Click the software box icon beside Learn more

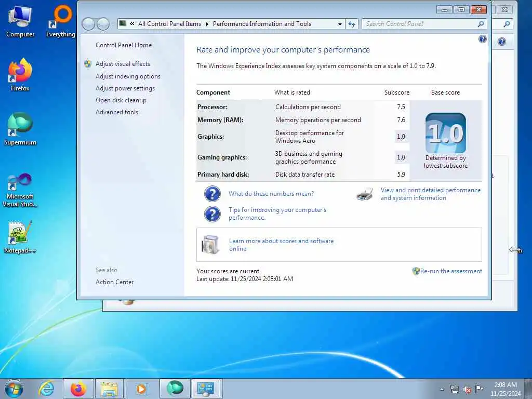point(210,244)
